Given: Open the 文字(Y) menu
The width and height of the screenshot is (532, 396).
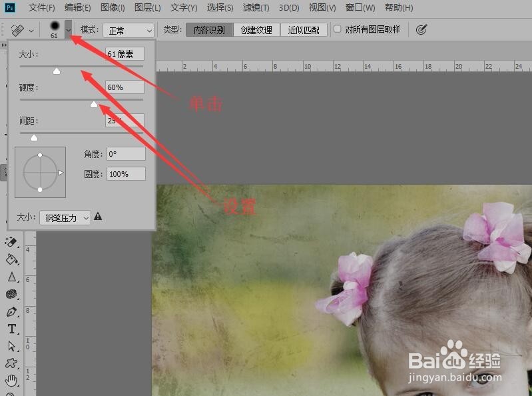Looking at the screenshot, I should (184, 7).
